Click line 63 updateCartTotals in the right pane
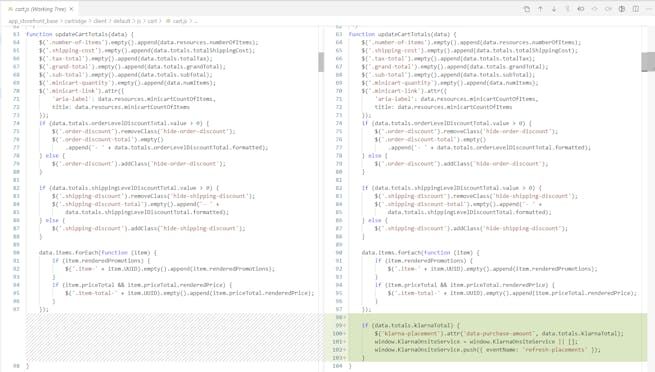Viewport: 655px width, 372px height. click(403, 34)
